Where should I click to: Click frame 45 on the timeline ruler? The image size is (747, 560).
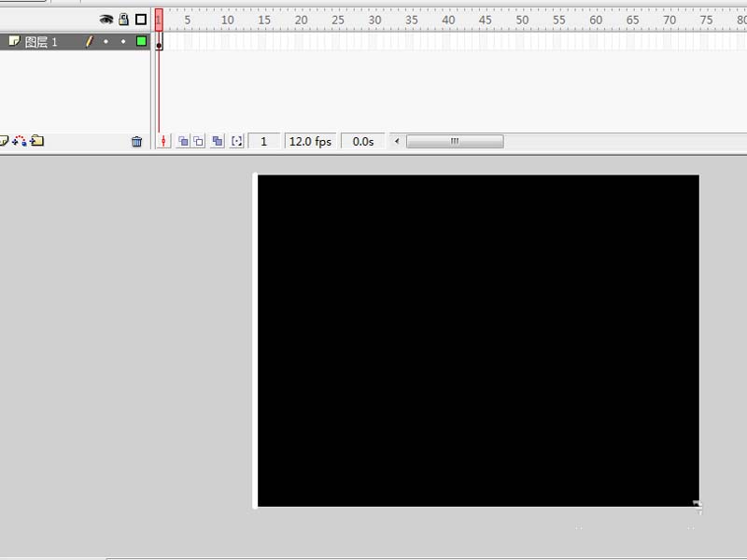pos(486,20)
